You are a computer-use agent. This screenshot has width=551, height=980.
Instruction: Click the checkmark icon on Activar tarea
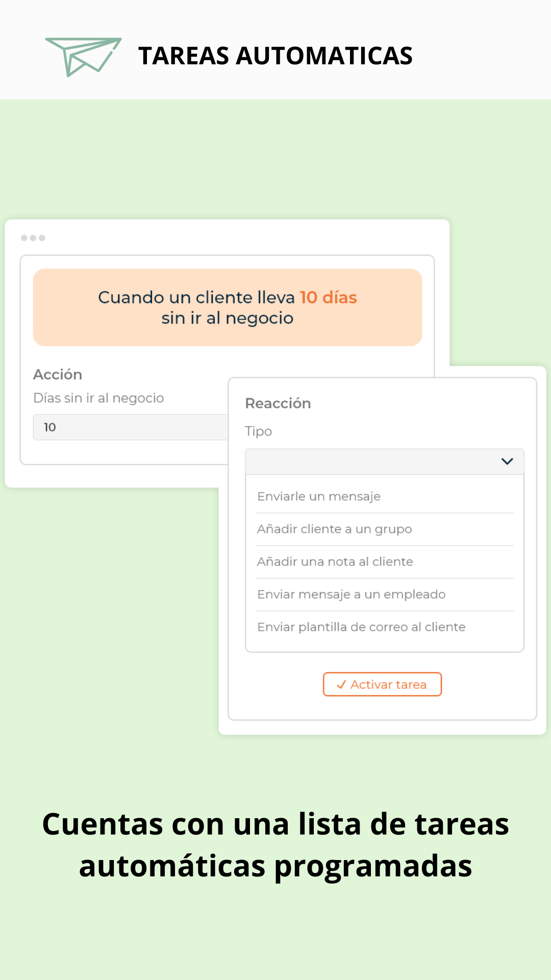click(x=341, y=684)
